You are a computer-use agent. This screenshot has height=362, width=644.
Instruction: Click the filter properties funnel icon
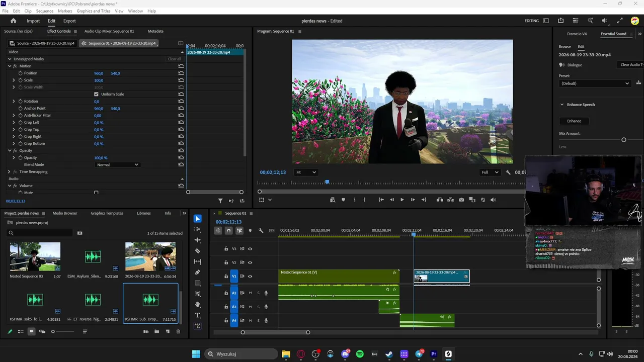coord(220,201)
